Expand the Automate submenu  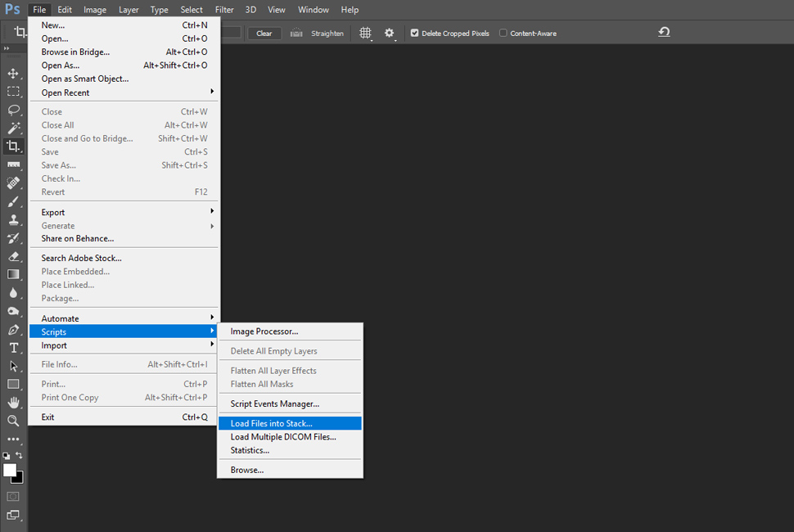pos(124,318)
